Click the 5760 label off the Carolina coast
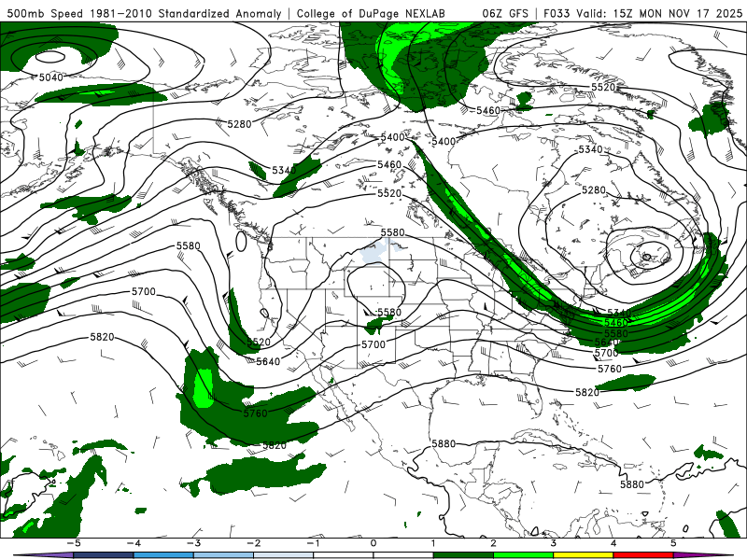This screenshot has width=747, height=560. click(610, 369)
